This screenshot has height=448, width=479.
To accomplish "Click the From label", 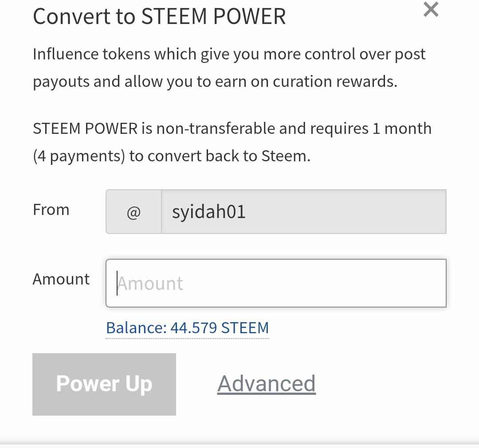I will (x=51, y=210).
